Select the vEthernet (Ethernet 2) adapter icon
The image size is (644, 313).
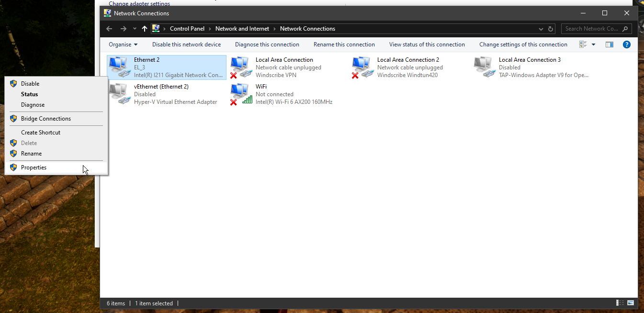120,94
